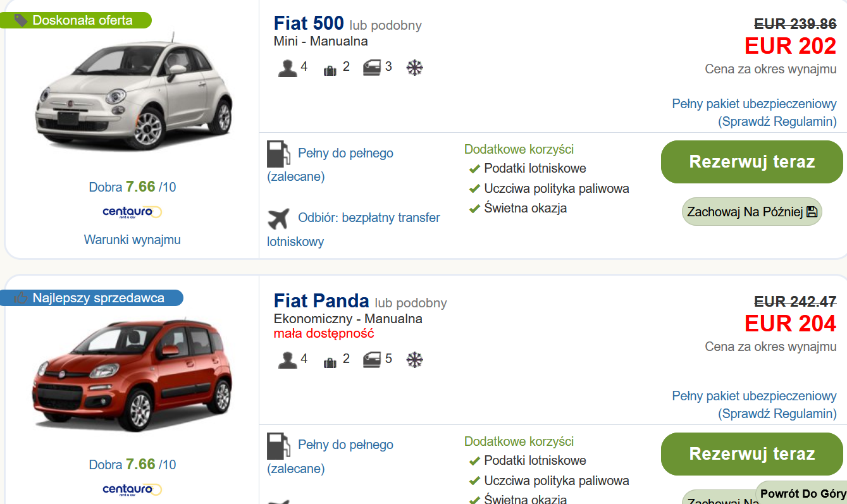
Task: Reserve the Fiat Panda with Rezerwuj teraz
Action: tap(752, 454)
